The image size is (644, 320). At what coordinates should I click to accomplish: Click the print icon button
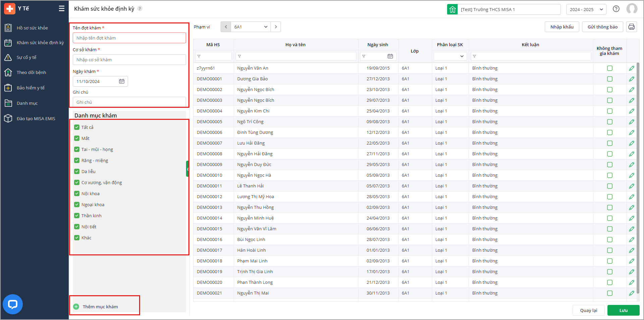(632, 27)
